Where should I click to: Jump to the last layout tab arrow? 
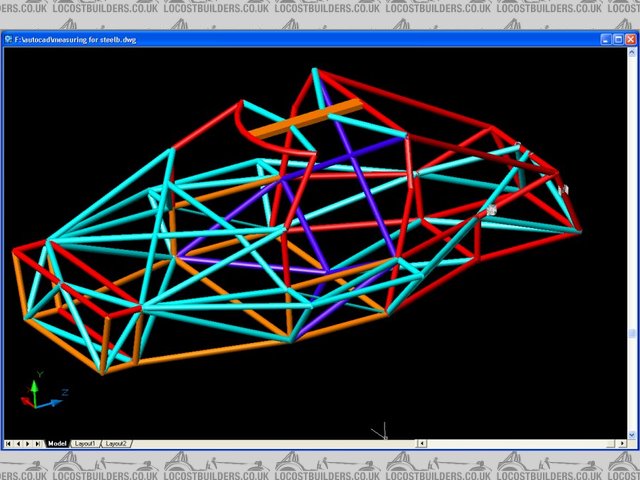pos(39,443)
